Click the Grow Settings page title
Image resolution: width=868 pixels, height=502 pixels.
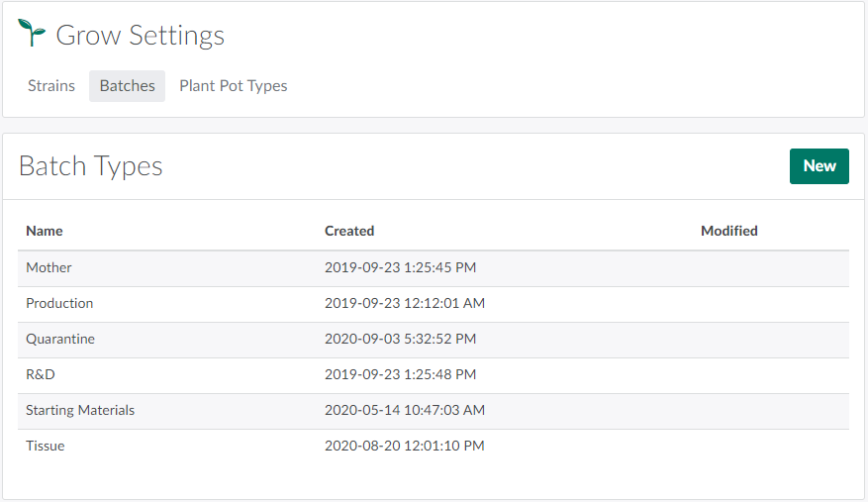[x=140, y=36]
